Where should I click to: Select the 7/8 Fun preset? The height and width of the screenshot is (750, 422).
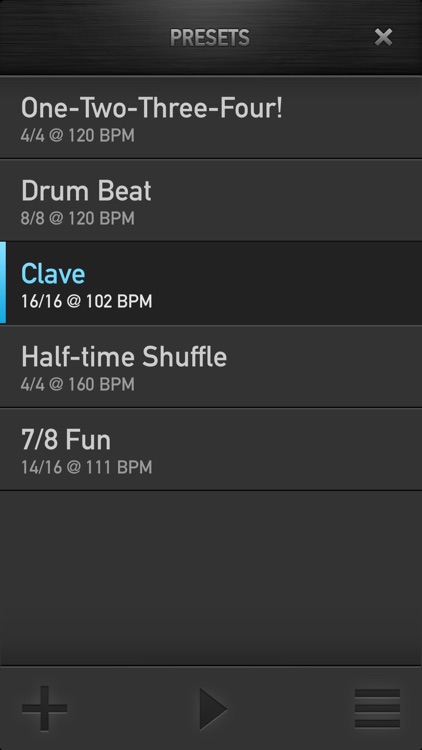coord(211,449)
